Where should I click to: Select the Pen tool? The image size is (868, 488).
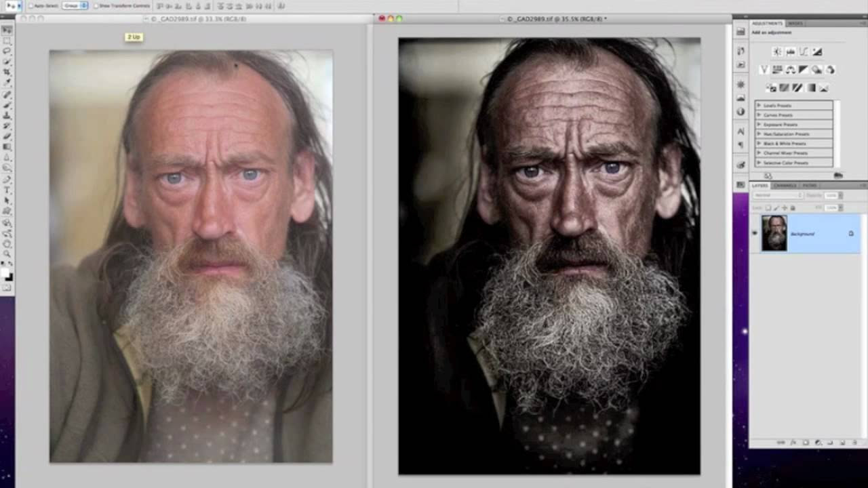tap(7, 179)
